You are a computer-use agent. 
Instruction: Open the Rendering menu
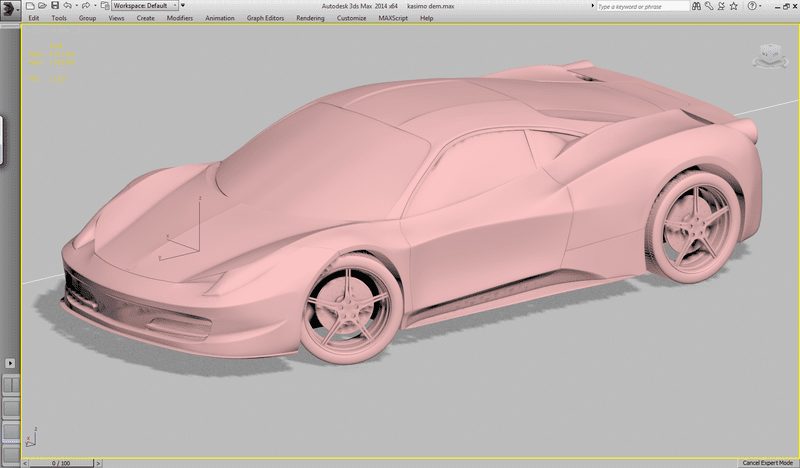pos(310,18)
